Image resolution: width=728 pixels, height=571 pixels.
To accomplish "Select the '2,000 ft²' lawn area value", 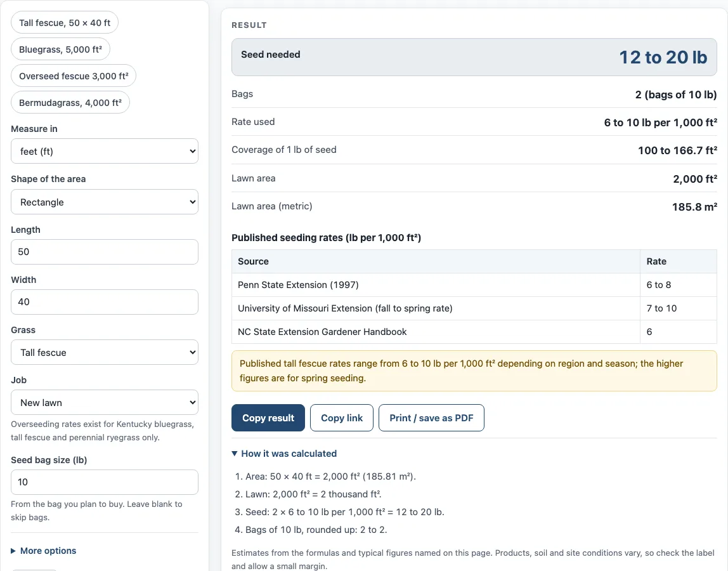I will (x=695, y=179).
